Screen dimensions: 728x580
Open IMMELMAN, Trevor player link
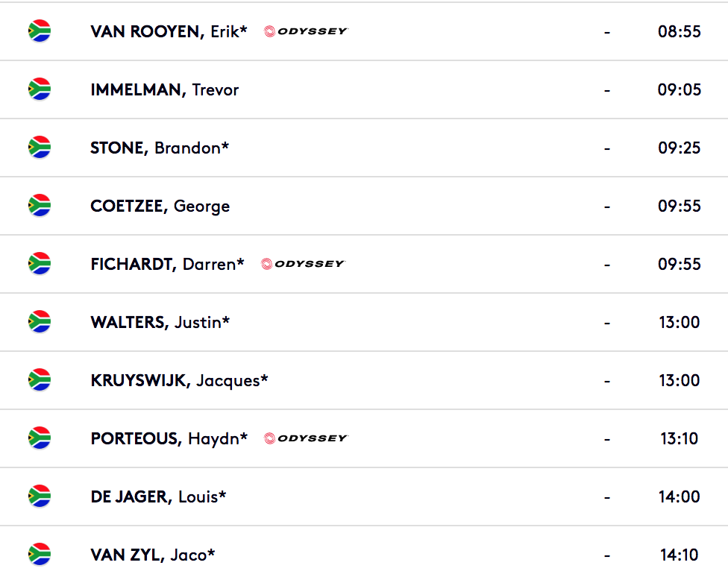point(165,89)
